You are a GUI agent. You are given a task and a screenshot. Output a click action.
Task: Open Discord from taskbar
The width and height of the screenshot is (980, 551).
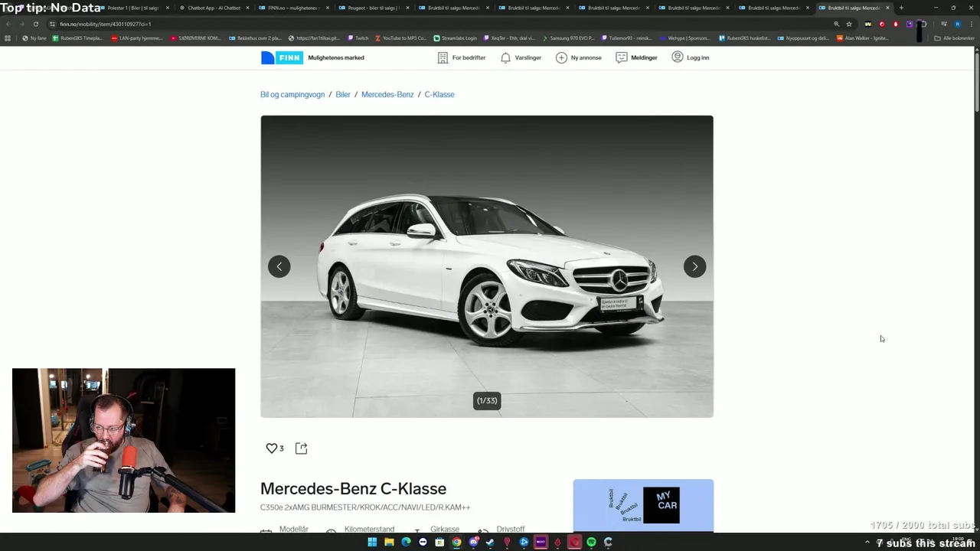[x=473, y=542]
